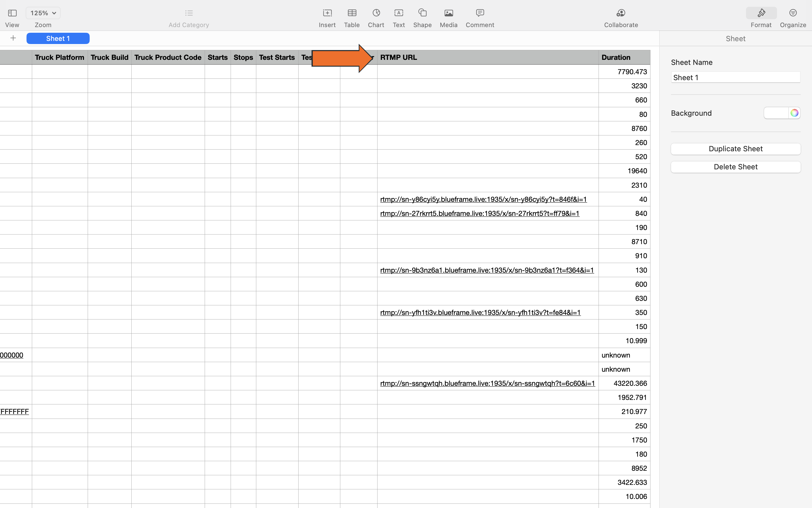Click the Add Category icon
This screenshot has height=508, width=812.
pyautogui.click(x=189, y=13)
